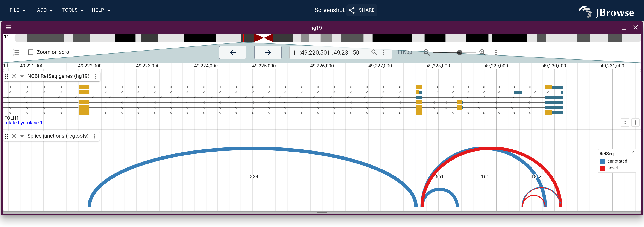Click the 11Kbp region size label

coord(404,52)
